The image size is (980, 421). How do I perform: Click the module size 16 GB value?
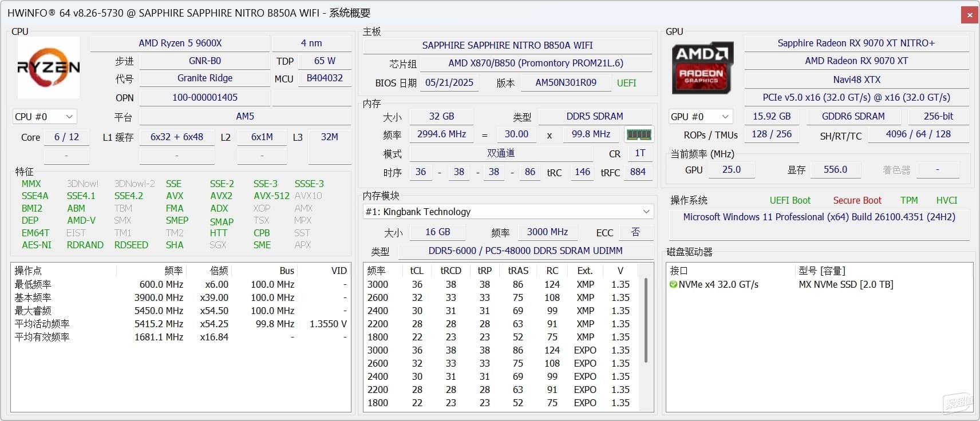(x=438, y=232)
